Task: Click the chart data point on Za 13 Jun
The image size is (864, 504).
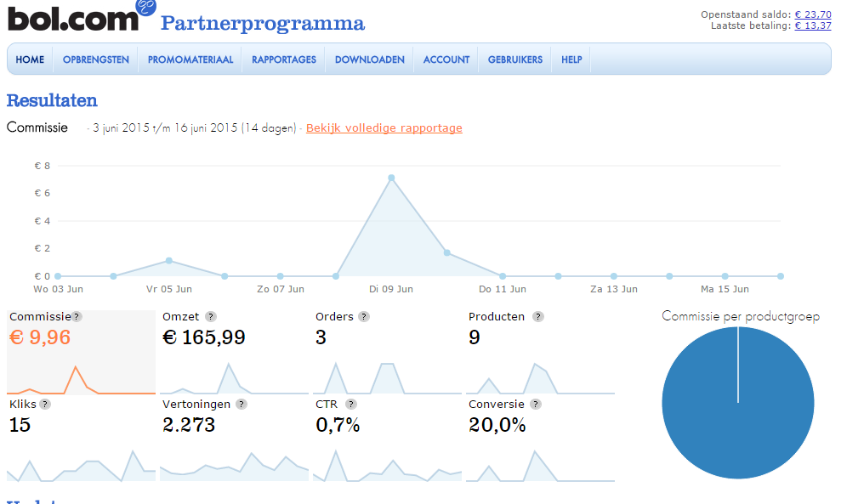Action: [614, 276]
